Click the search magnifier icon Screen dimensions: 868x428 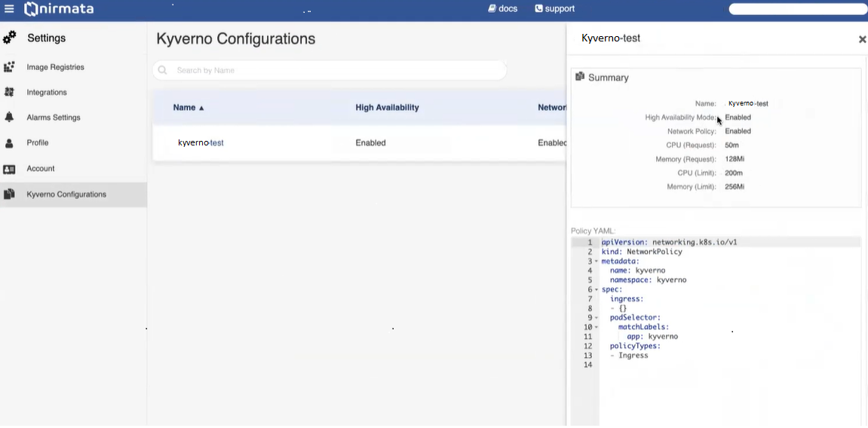pyautogui.click(x=162, y=70)
